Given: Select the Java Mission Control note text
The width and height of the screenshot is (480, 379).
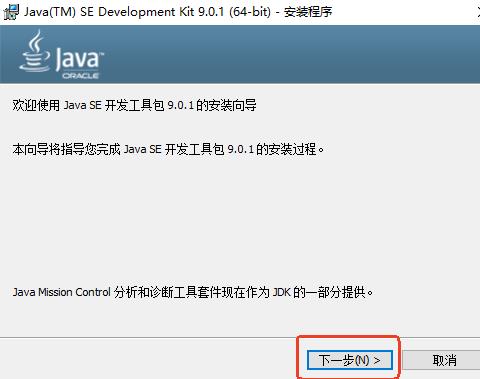Looking at the screenshot, I should 193,292.
